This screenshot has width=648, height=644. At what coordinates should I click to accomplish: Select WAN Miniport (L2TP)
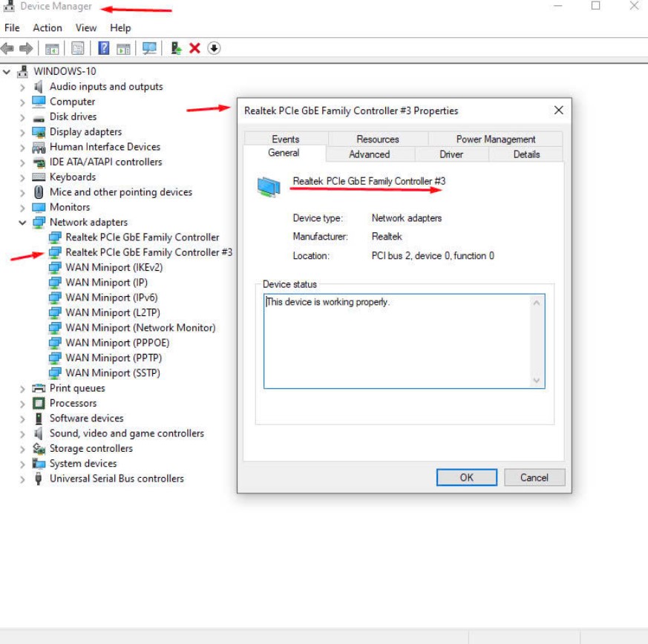113,312
